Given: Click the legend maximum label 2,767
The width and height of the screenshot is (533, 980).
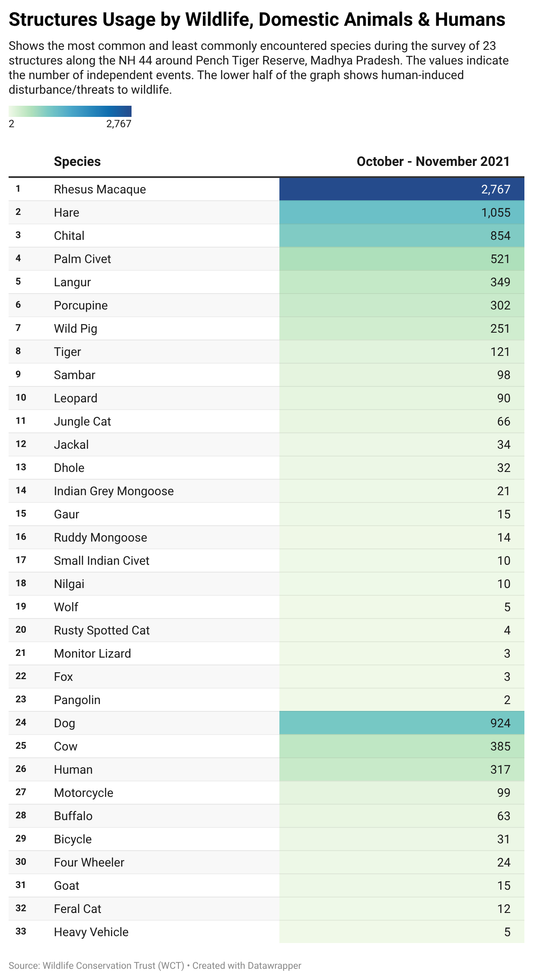Looking at the screenshot, I should [x=119, y=124].
